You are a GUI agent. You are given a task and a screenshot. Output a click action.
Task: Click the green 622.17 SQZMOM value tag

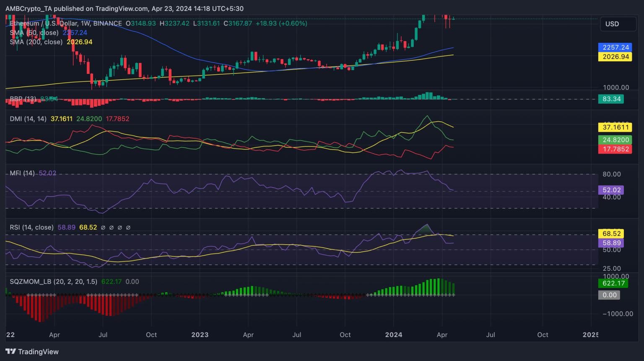pos(614,283)
